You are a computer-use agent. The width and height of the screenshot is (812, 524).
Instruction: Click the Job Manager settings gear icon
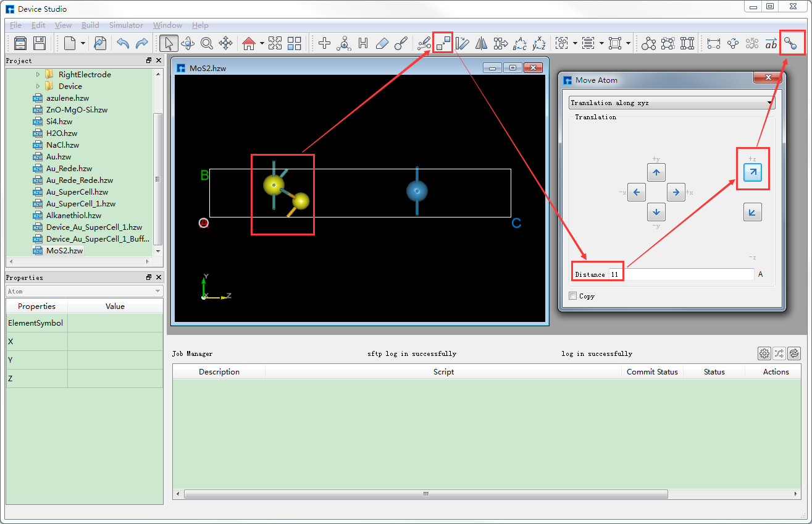coord(764,353)
